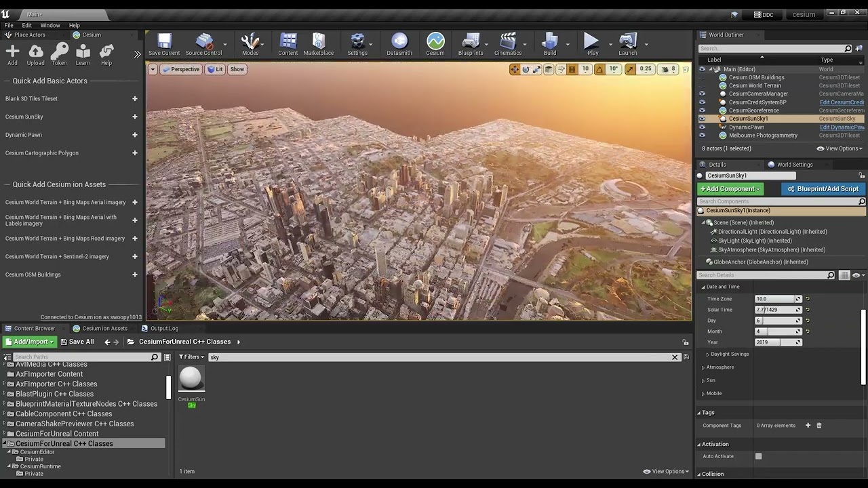Open the Window menu

tap(50, 25)
